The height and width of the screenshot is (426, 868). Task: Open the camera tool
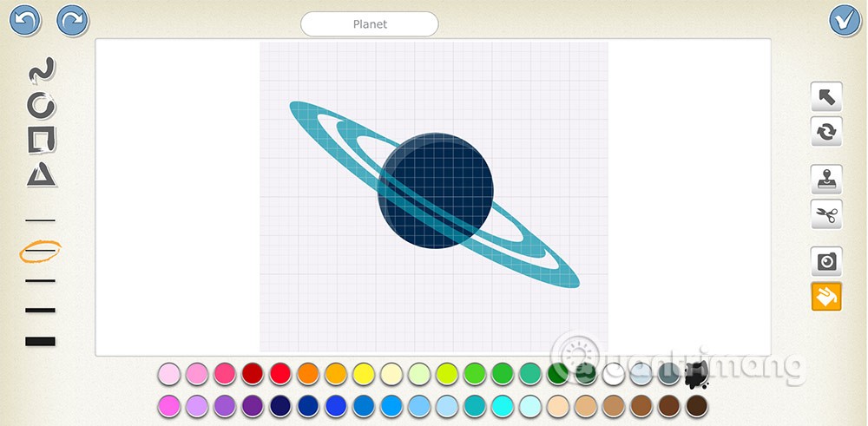coord(826,261)
